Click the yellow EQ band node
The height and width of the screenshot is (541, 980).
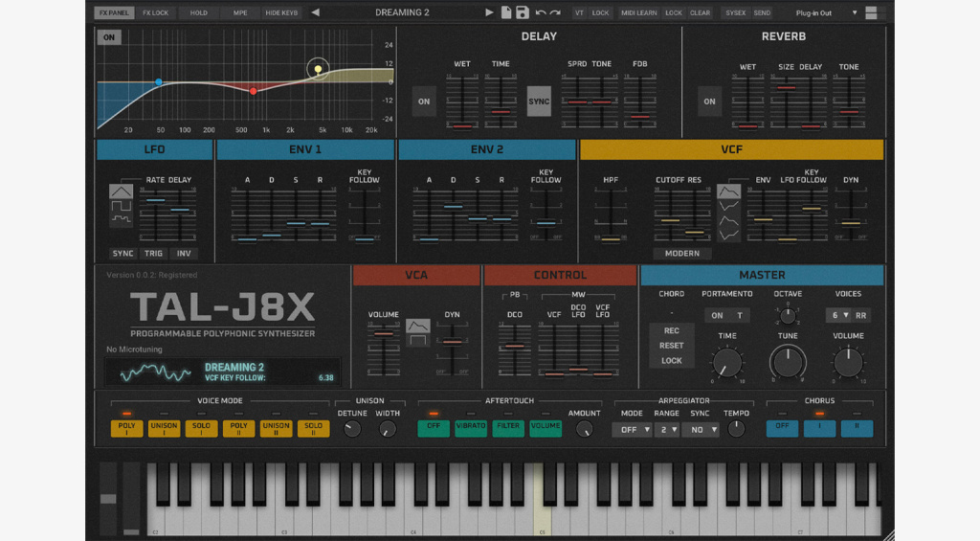click(x=318, y=69)
